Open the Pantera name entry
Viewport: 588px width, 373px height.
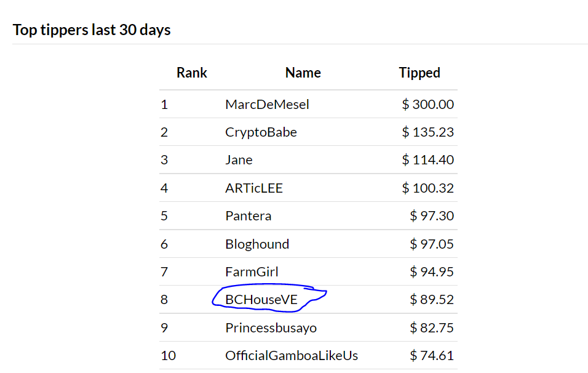(248, 216)
